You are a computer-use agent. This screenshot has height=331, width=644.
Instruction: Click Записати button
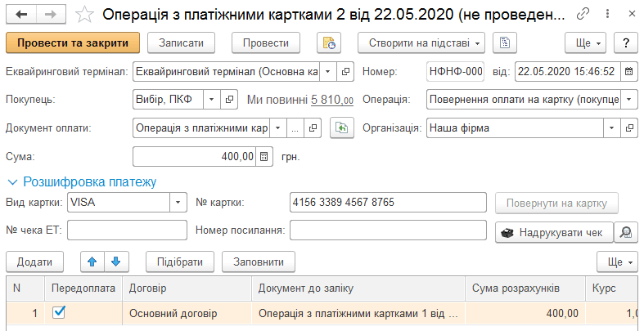[182, 43]
